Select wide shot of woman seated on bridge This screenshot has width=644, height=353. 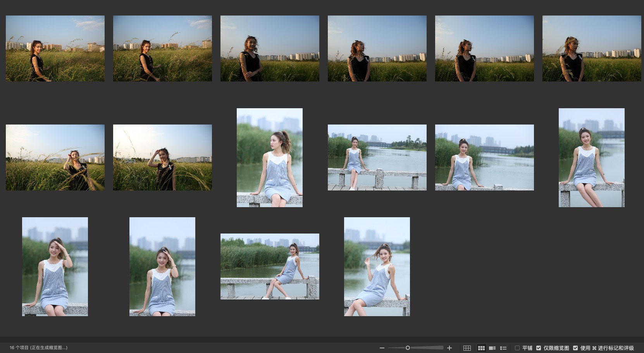coord(377,157)
